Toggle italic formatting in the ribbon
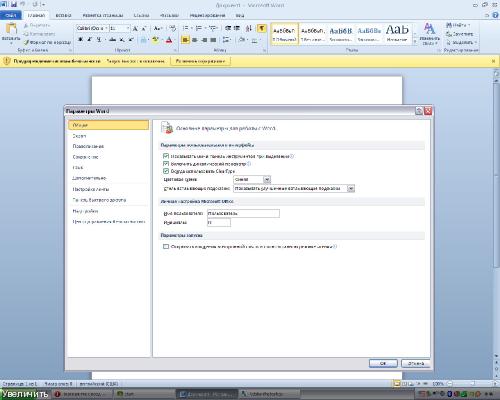The height and width of the screenshot is (400, 500). coord(89,40)
